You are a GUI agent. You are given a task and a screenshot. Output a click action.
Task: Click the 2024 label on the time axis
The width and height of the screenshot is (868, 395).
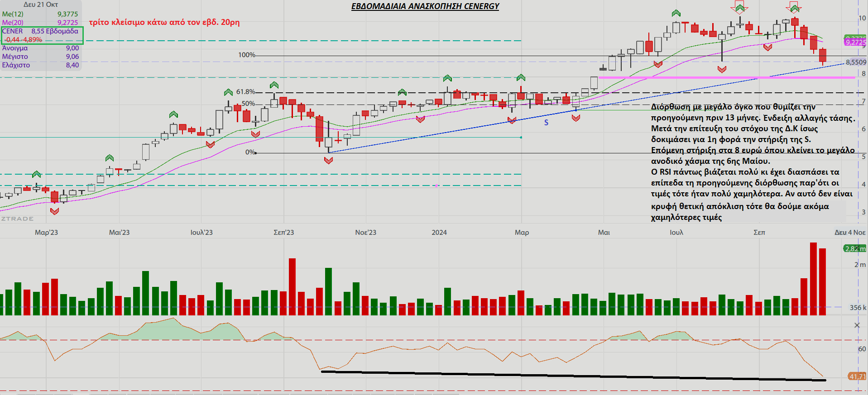[x=439, y=233]
